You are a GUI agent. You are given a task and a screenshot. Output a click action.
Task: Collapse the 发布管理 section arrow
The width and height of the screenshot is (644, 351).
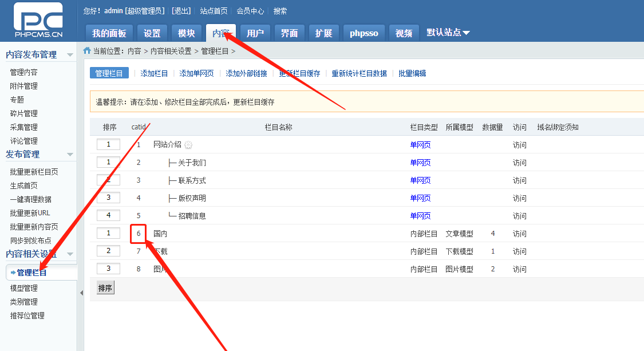tap(70, 155)
